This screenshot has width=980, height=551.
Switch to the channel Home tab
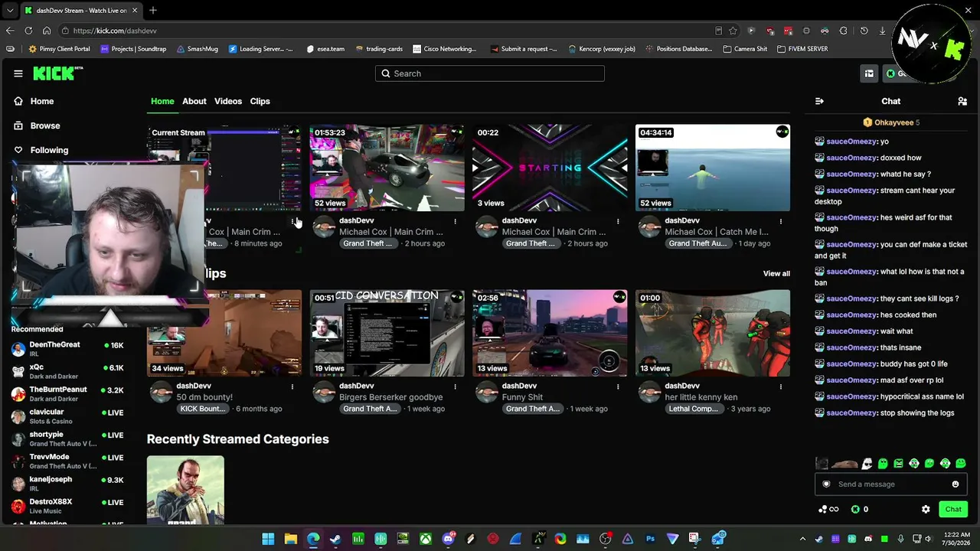pos(162,101)
